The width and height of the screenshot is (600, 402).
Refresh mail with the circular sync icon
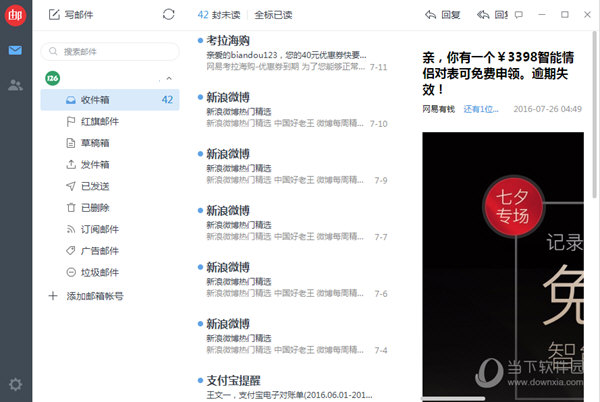(x=168, y=15)
